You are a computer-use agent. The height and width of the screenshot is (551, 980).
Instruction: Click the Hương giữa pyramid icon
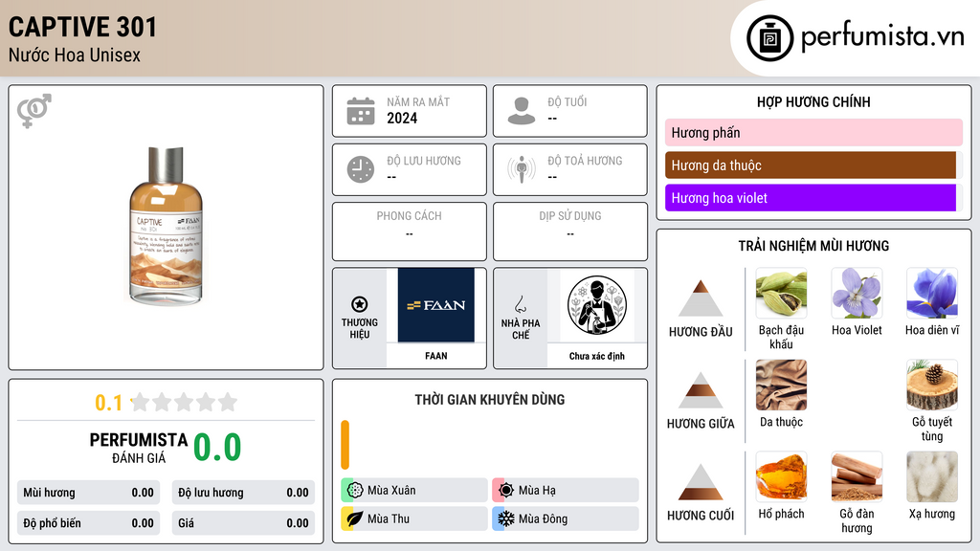coord(701,390)
